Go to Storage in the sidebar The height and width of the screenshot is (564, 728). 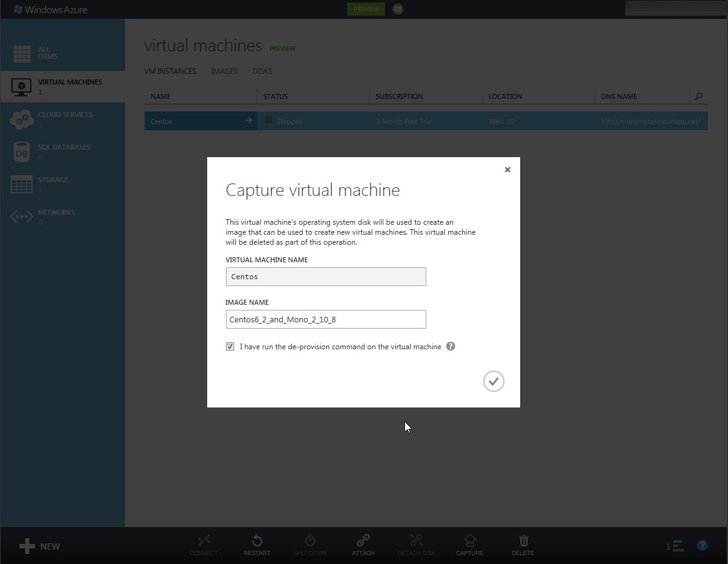pyautogui.click(x=53, y=183)
